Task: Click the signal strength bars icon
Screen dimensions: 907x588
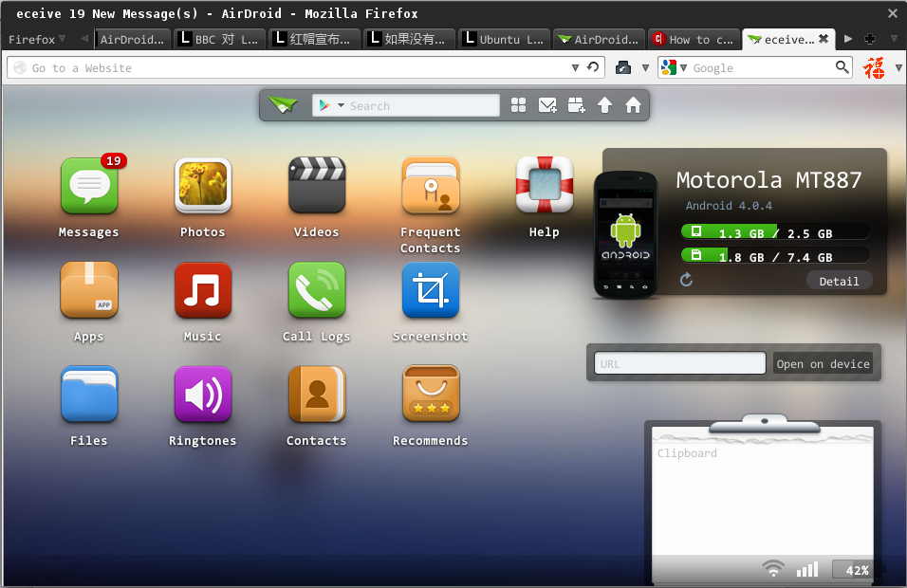Action: point(807,569)
